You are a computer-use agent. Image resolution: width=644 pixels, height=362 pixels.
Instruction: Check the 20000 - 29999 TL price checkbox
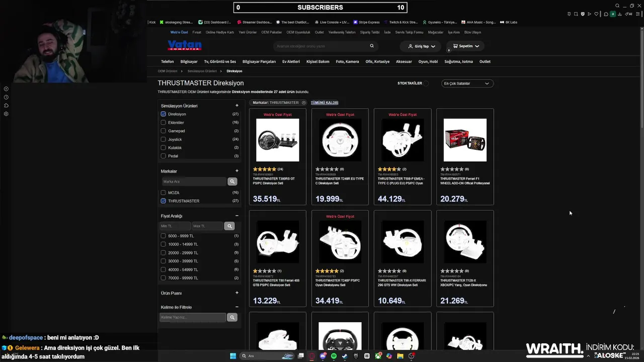coord(163,253)
